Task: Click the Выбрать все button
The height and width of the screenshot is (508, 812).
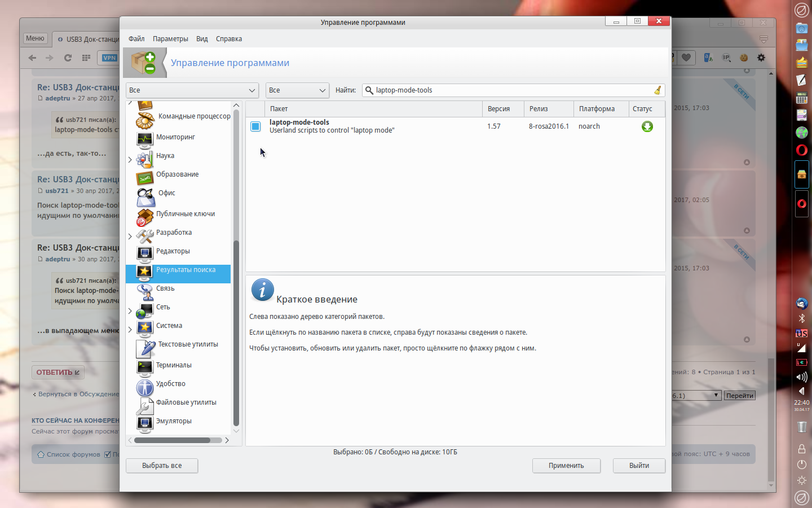Action: coord(162,466)
